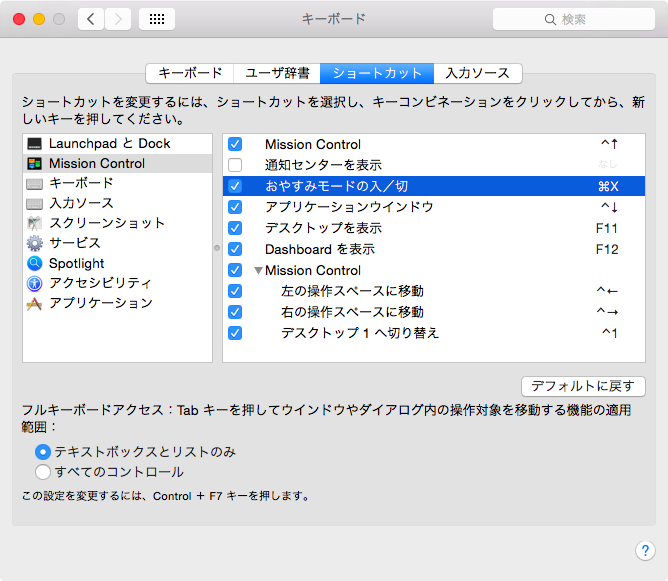Select デスクトップを表示 row text
The height and width of the screenshot is (581, 668).
click(323, 228)
